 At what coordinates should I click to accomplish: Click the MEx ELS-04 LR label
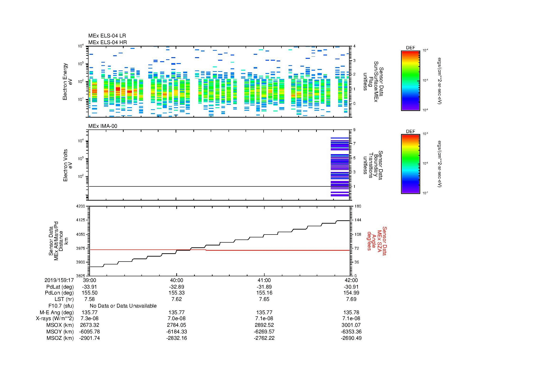pyautogui.click(x=107, y=36)
